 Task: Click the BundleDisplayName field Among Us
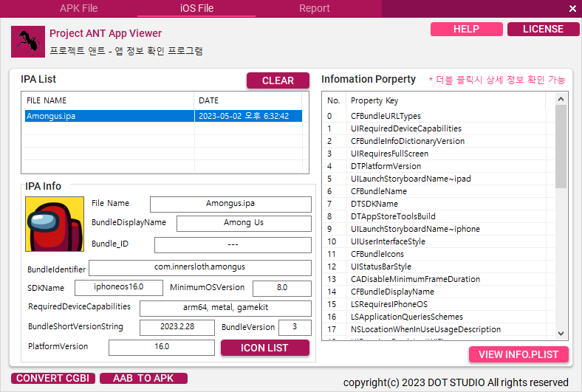(x=244, y=223)
